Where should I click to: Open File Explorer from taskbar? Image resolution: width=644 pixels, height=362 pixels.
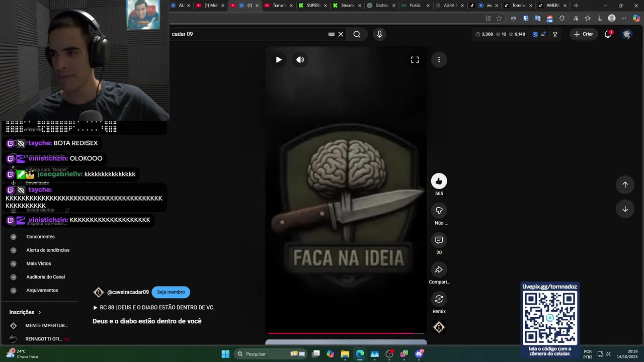(x=345, y=354)
